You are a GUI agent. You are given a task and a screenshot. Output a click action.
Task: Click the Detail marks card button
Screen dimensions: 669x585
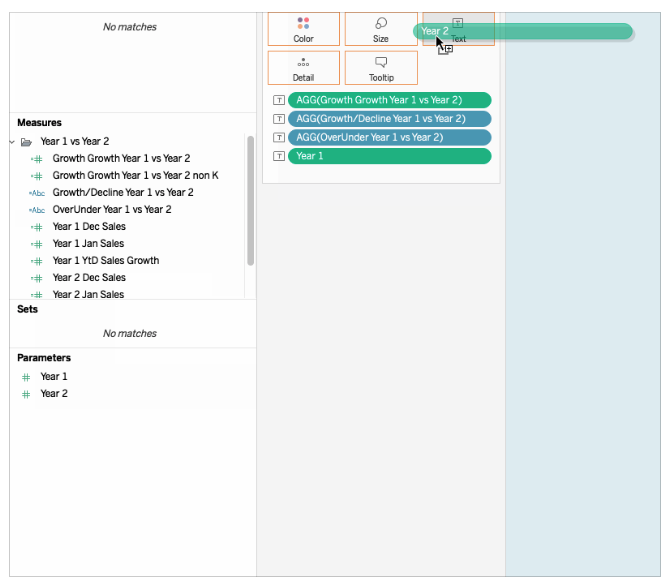pos(303,68)
